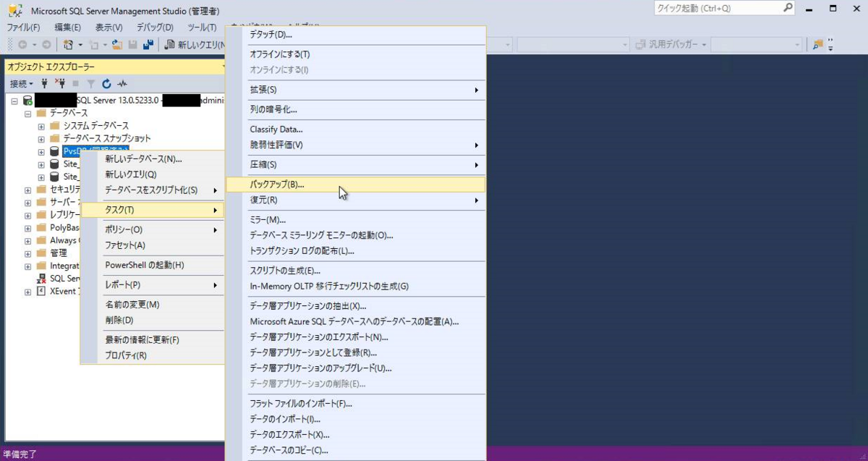868x461 pixels.
Task: Open the 表示(V) menu
Action: [109, 28]
